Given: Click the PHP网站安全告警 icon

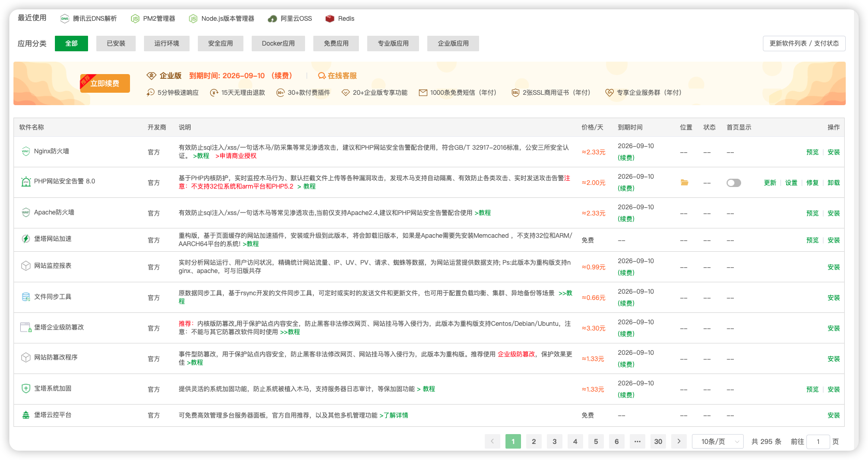Looking at the screenshot, I should pos(26,181).
